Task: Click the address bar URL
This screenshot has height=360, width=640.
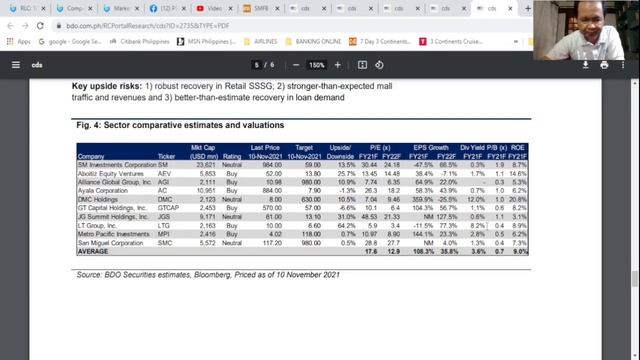Action: click(x=148, y=26)
